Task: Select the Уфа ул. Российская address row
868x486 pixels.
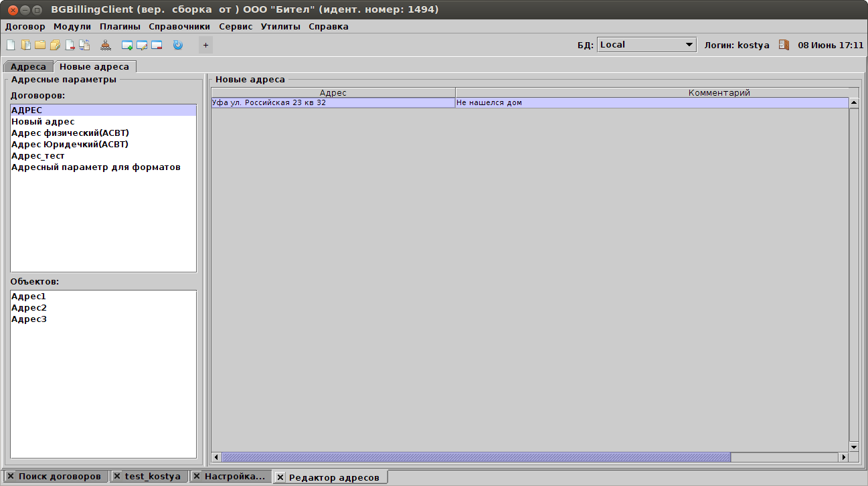Action: (333, 103)
